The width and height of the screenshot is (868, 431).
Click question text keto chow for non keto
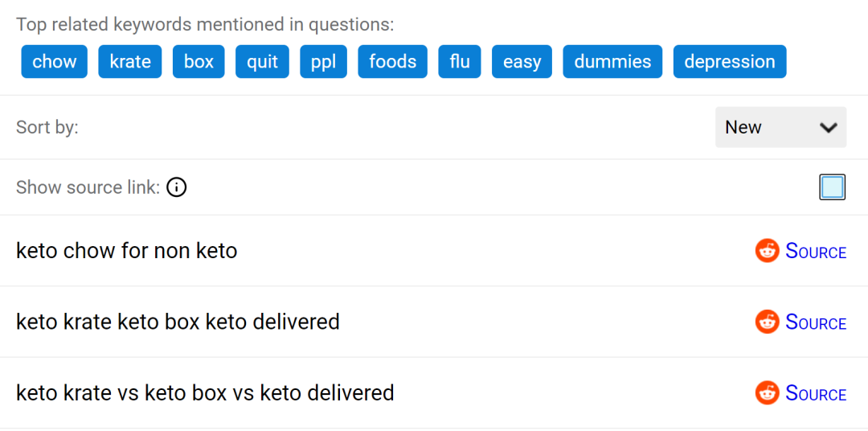[127, 251]
